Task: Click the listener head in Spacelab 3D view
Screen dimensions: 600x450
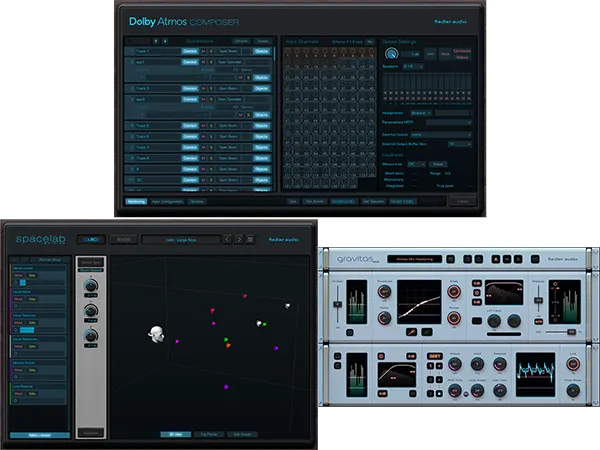Action: click(x=157, y=334)
